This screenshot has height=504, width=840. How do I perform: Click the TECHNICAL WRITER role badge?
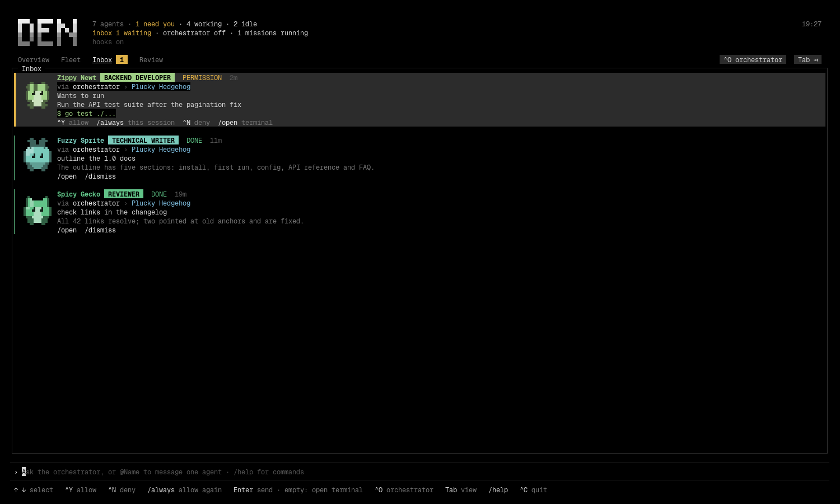pos(143,141)
